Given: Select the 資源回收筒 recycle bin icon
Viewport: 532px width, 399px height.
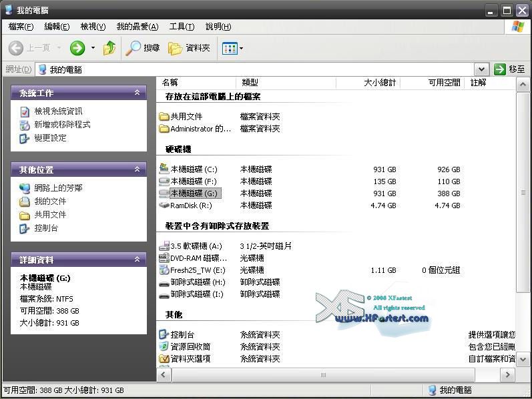Looking at the screenshot, I should [x=164, y=346].
